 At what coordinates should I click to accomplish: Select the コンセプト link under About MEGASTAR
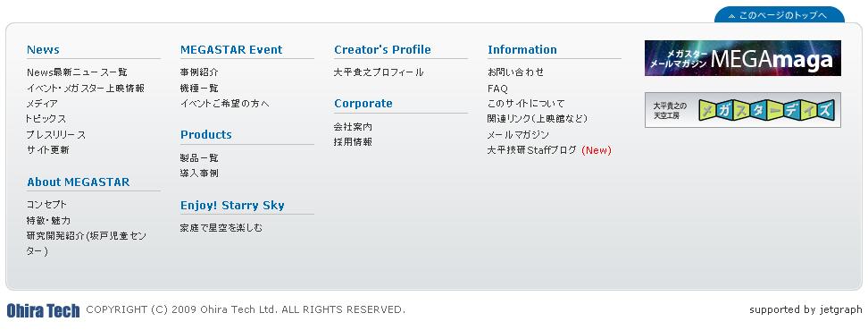pos(46,205)
